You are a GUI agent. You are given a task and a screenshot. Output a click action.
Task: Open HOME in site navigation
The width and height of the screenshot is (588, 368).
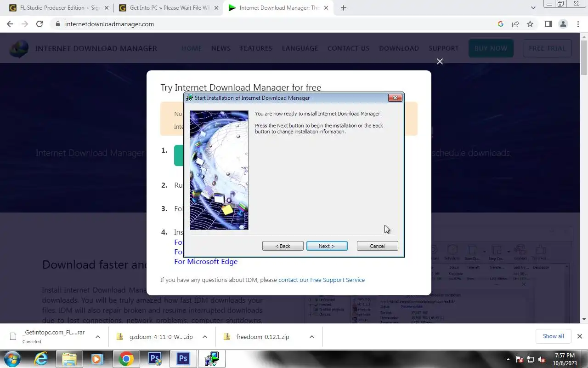pyautogui.click(x=192, y=48)
